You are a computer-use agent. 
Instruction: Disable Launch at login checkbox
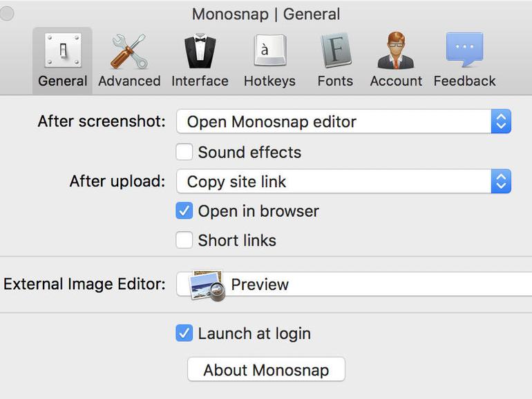(184, 333)
